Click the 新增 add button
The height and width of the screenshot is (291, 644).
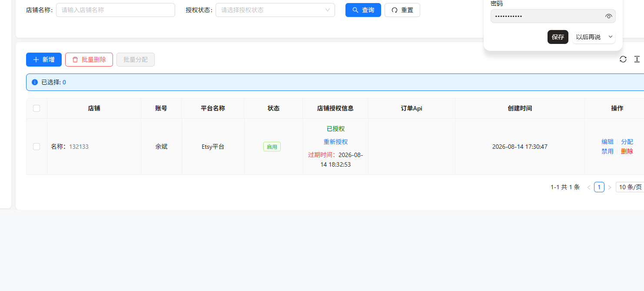coord(44,60)
